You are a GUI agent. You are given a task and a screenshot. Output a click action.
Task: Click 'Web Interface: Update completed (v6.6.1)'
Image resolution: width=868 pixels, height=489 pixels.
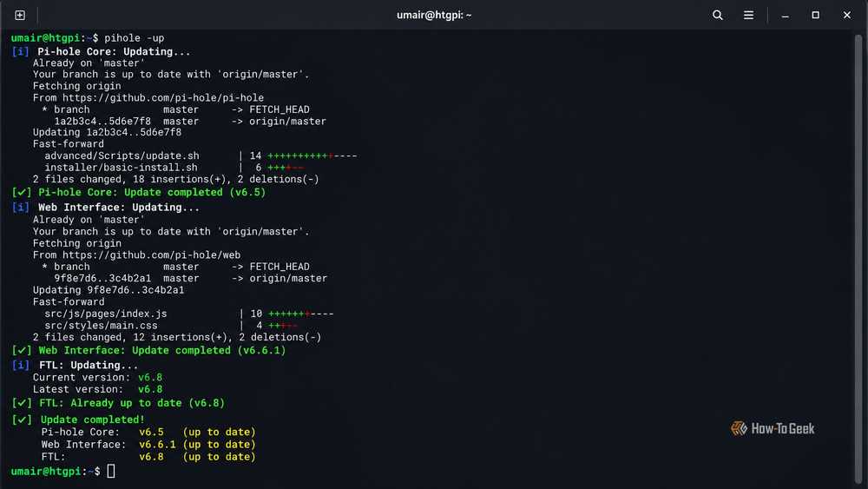coord(161,350)
